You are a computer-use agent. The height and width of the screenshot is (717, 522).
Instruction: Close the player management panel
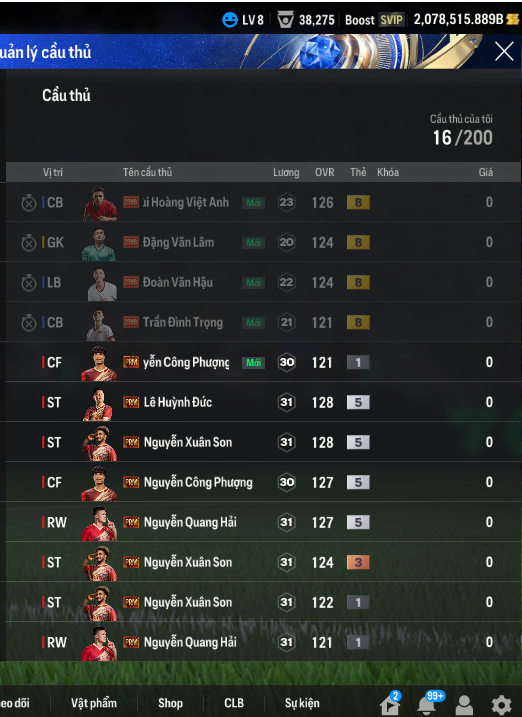pyautogui.click(x=504, y=51)
